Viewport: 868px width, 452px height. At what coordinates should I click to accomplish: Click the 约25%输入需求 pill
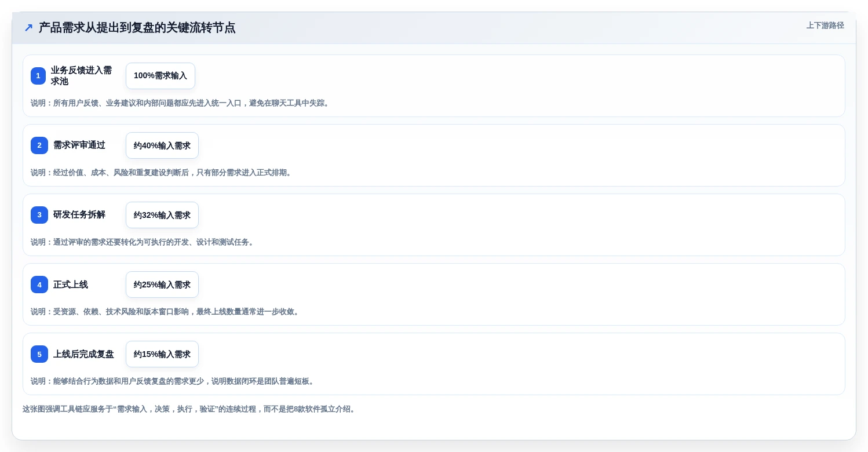pyautogui.click(x=162, y=285)
